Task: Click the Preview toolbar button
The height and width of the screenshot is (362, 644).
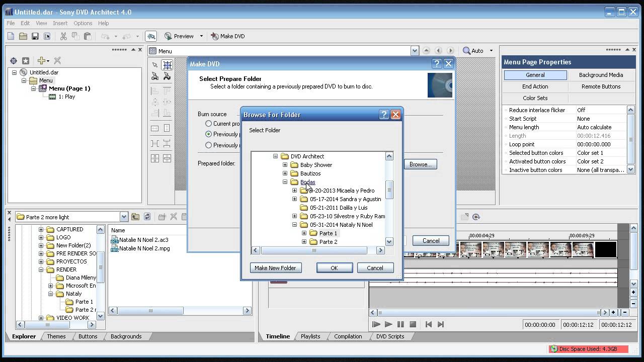Action: (x=179, y=36)
